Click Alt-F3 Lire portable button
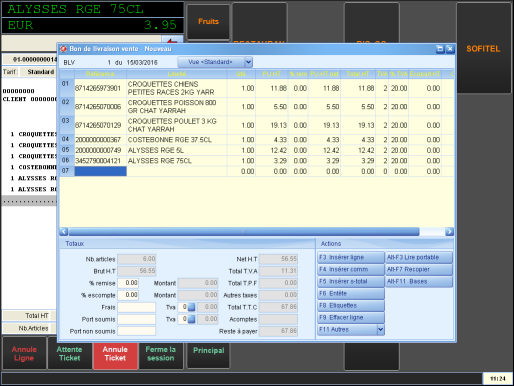The image size is (514, 386). [x=419, y=257]
